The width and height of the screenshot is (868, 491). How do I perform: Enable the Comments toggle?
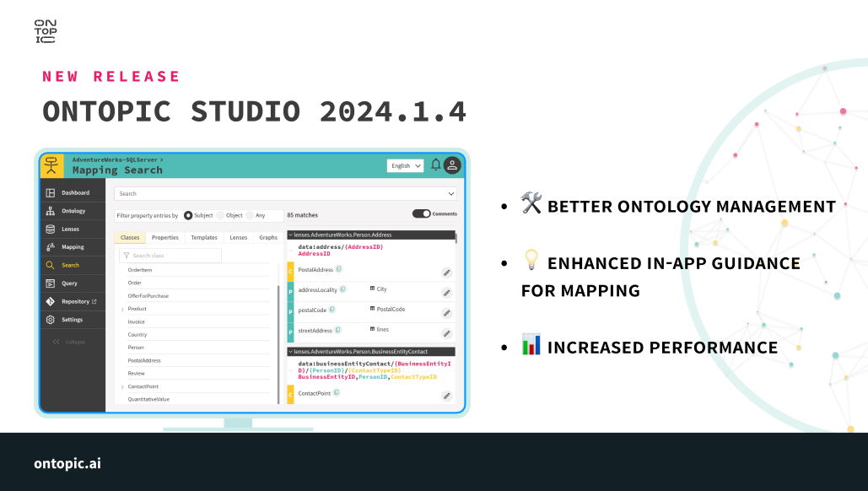pos(422,213)
